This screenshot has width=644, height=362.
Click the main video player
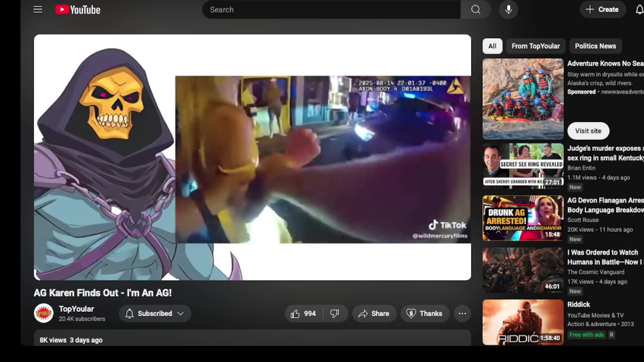pos(253,157)
